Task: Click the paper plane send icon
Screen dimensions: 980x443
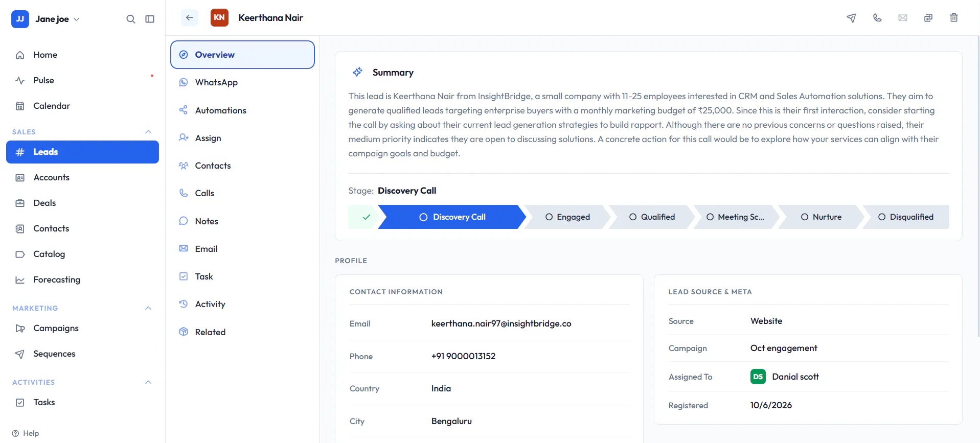Action: pos(851,17)
